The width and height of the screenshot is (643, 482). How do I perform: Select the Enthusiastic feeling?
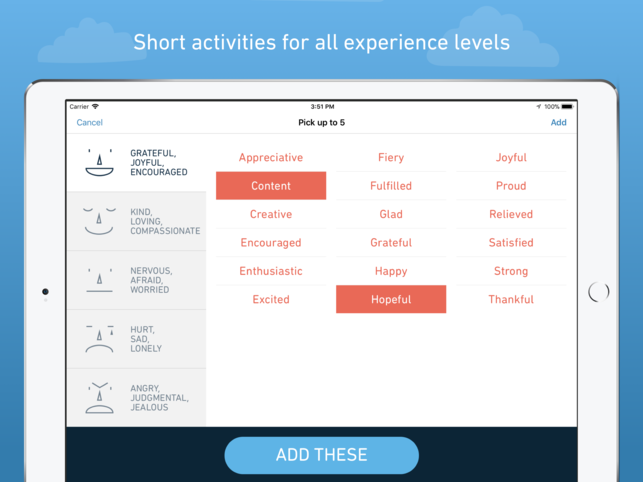click(270, 271)
